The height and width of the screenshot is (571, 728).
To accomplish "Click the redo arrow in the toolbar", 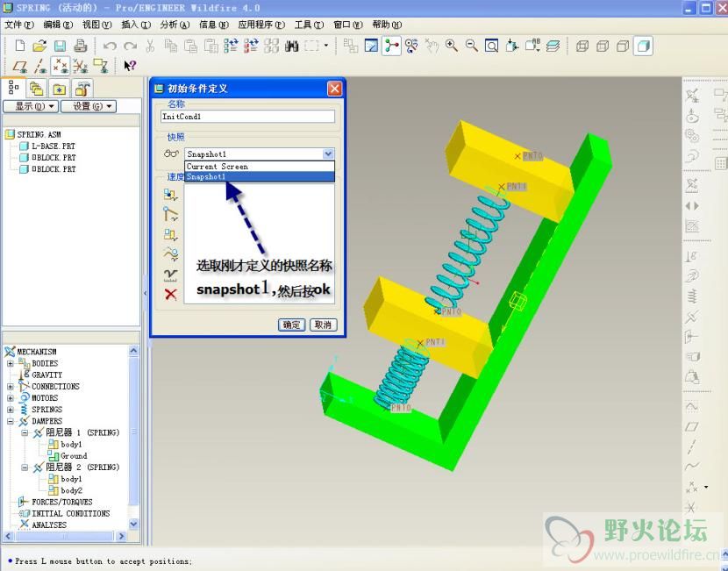I will (x=131, y=46).
